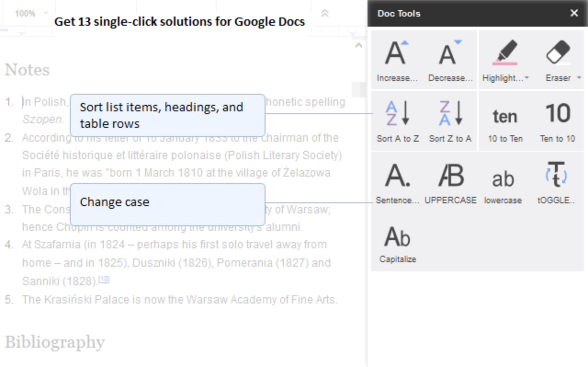Open footnote reference link 18

(x=104, y=279)
